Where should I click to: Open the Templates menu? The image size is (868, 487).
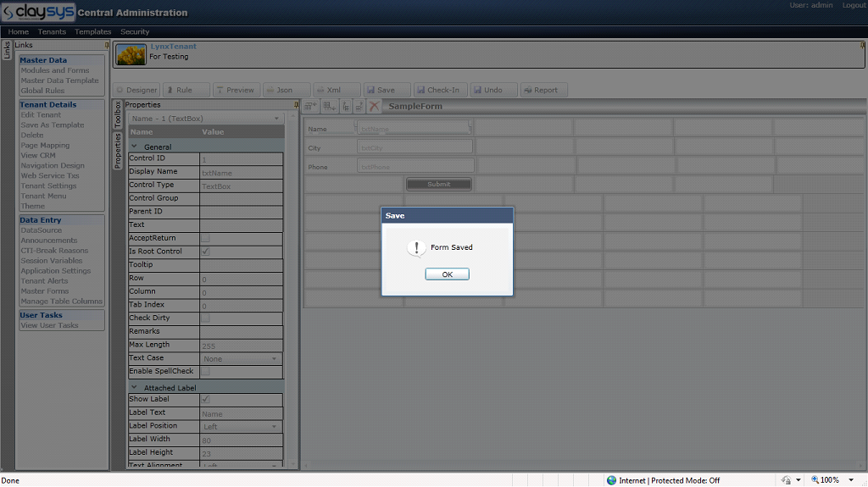(93, 31)
